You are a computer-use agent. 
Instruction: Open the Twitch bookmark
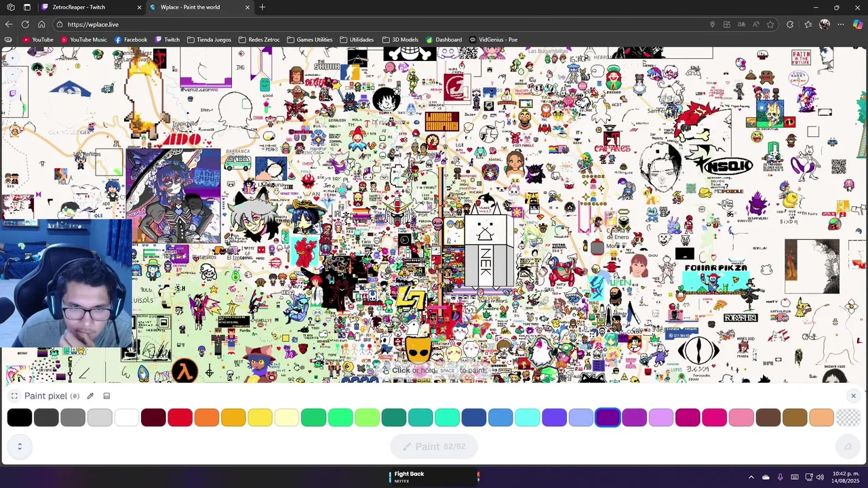(167, 39)
